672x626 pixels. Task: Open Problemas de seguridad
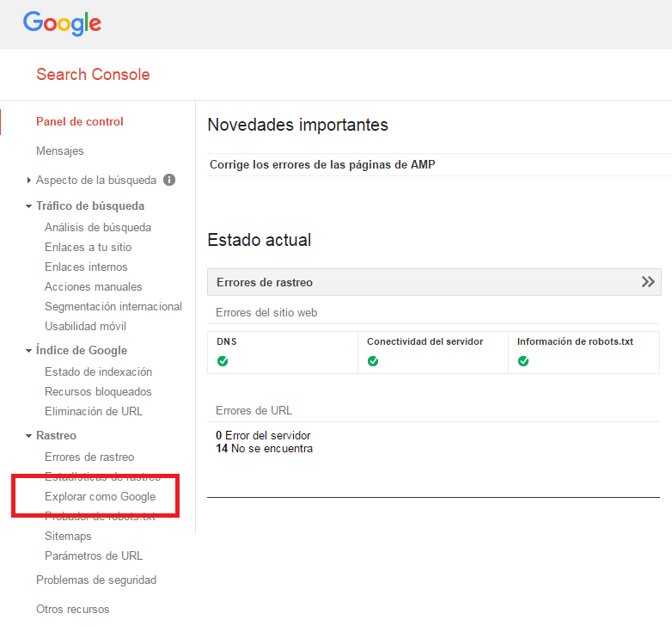coord(96,580)
